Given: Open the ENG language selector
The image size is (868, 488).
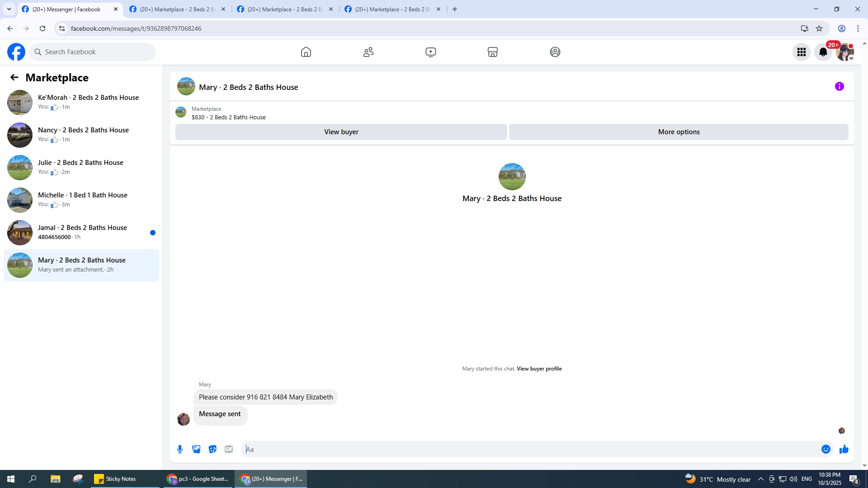Looking at the screenshot, I should [x=807, y=479].
